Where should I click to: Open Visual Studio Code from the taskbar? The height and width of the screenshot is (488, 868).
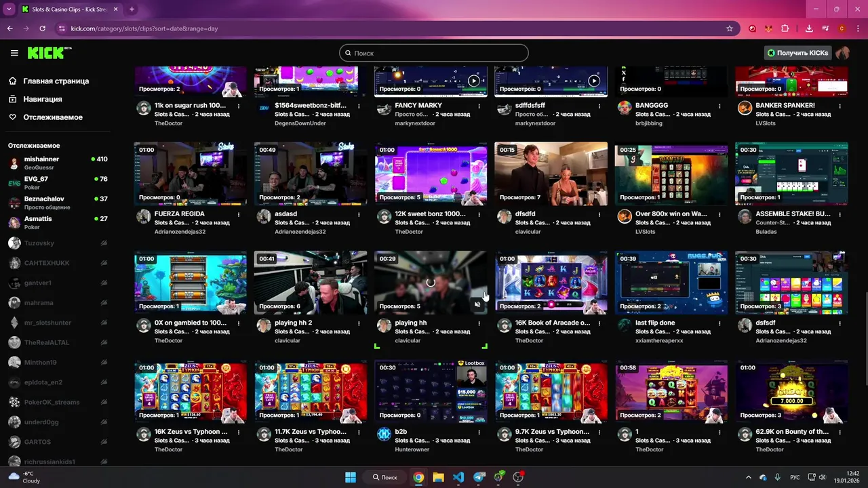[458, 477]
